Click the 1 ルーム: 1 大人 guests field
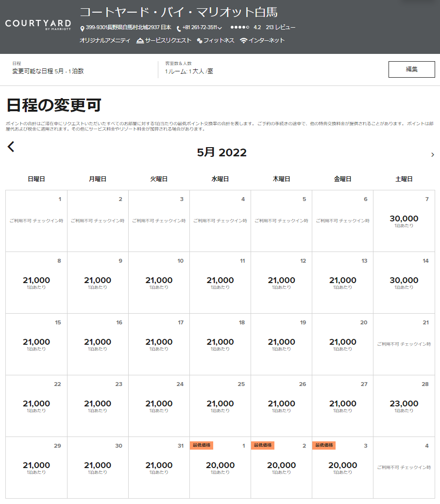Viewport: 440px width, 504px height. pyautogui.click(x=188, y=71)
